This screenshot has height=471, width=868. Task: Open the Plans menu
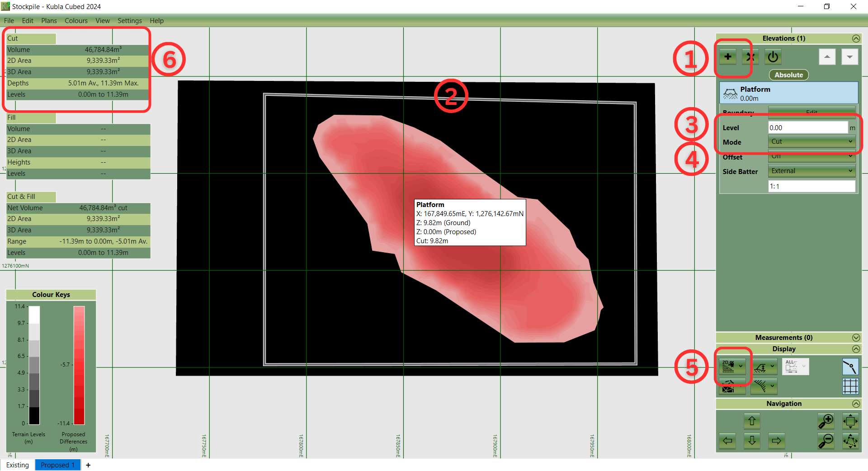pos(49,21)
